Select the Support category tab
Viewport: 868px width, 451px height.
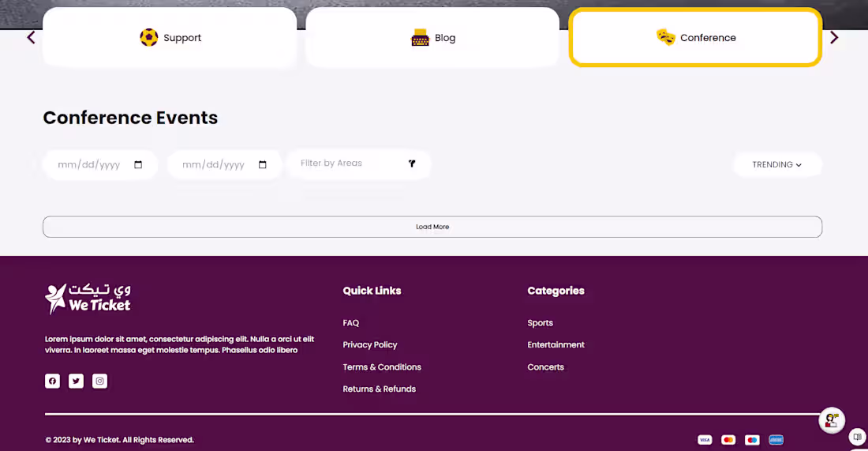170,38
